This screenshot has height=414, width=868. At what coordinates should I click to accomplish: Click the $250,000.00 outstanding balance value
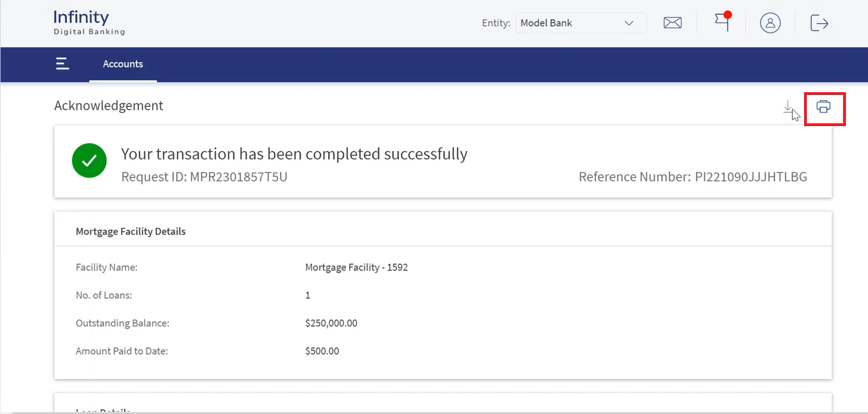point(331,324)
